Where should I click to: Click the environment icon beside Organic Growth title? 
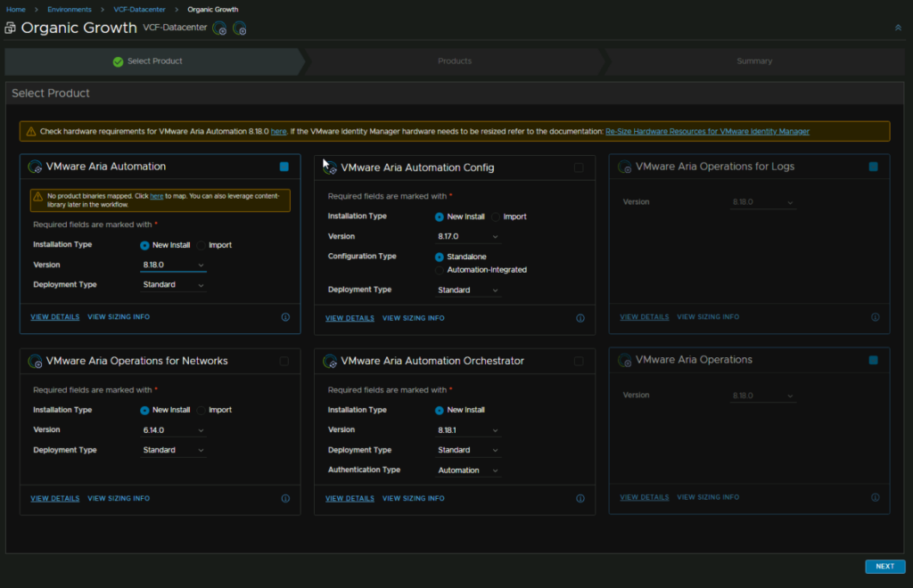[x=10, y=28]
